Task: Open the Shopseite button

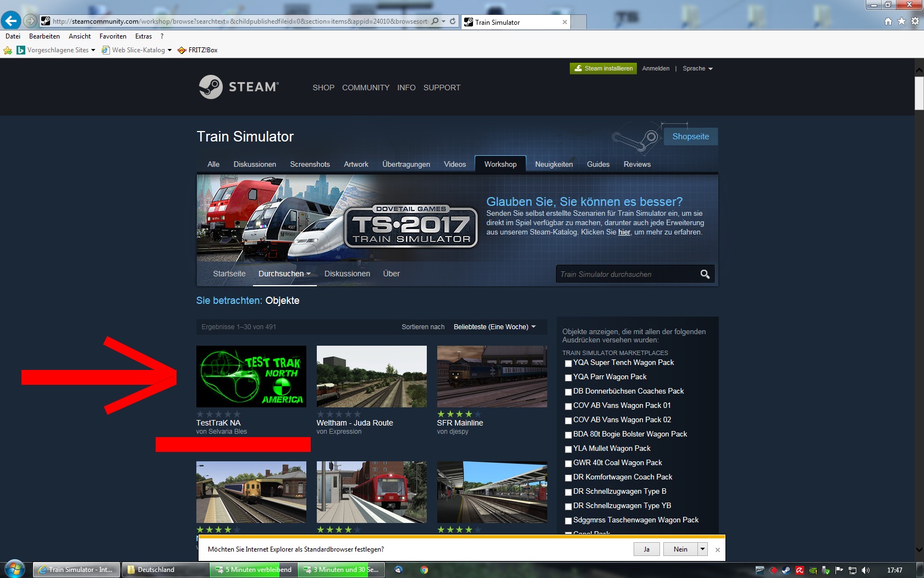Action: (x=691, y=137)
